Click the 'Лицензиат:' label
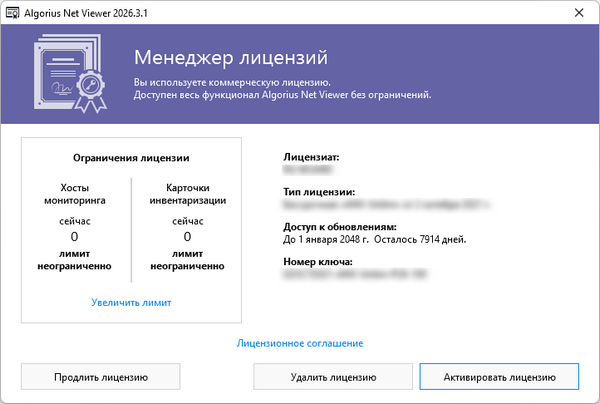 (x=311, y=157)
